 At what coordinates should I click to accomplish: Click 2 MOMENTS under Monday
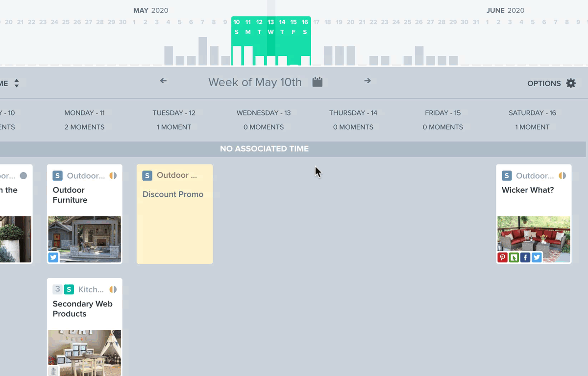click(x=85, y=127)
